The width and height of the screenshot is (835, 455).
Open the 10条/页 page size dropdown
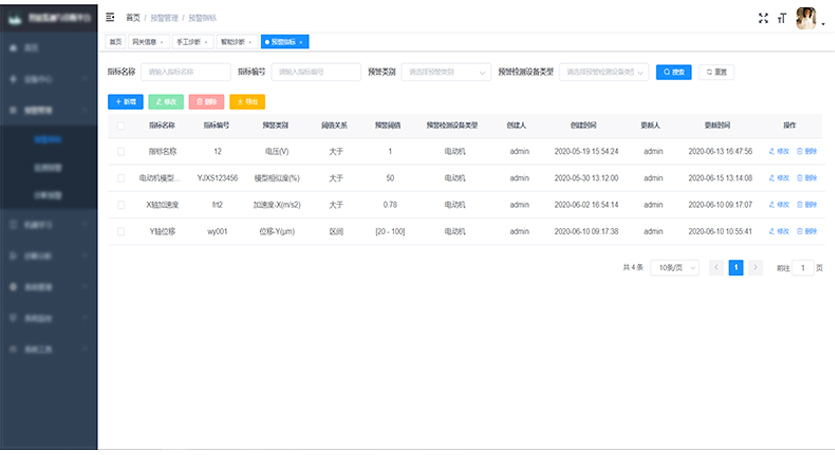[x=675, y=267]
